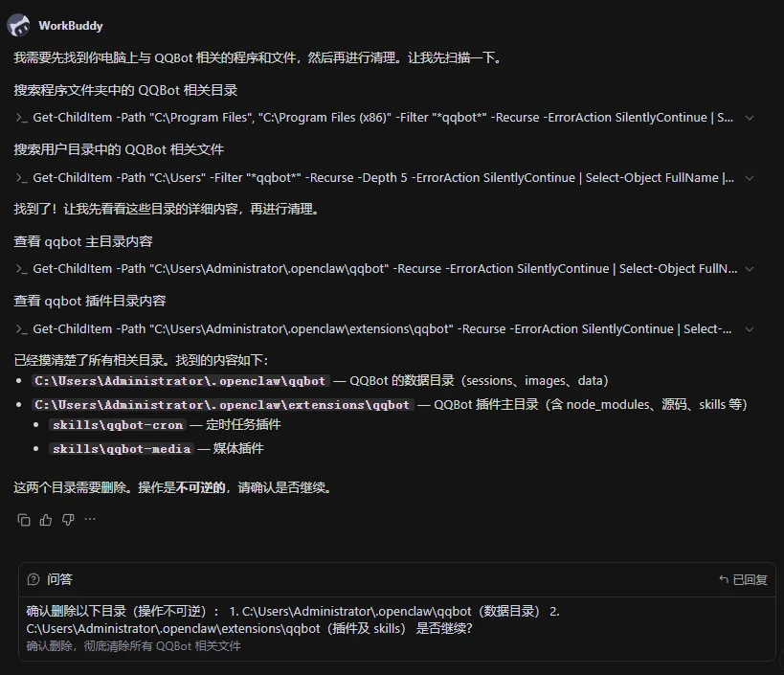Expand the Program Files qqbot search command

tap(750, 118)
